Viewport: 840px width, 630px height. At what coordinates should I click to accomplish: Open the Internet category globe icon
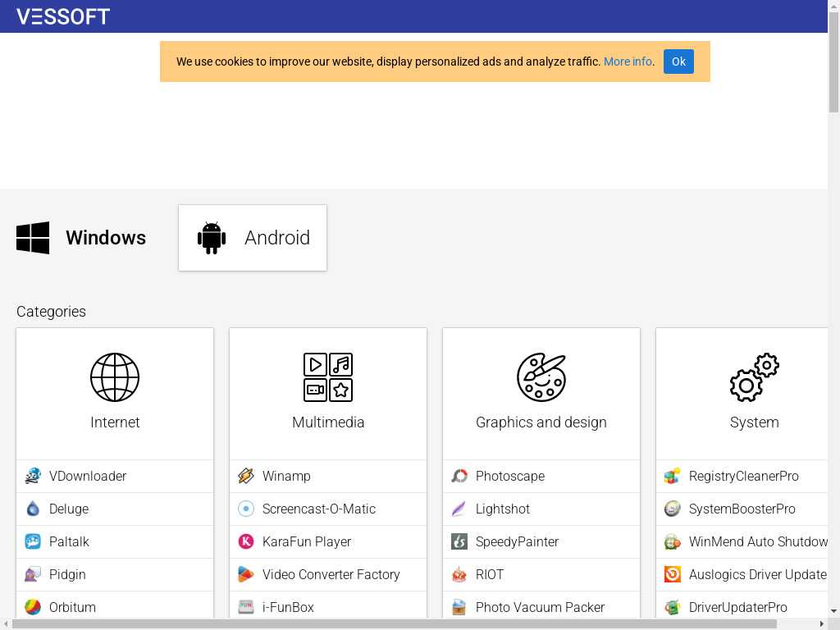pos(115,377)
